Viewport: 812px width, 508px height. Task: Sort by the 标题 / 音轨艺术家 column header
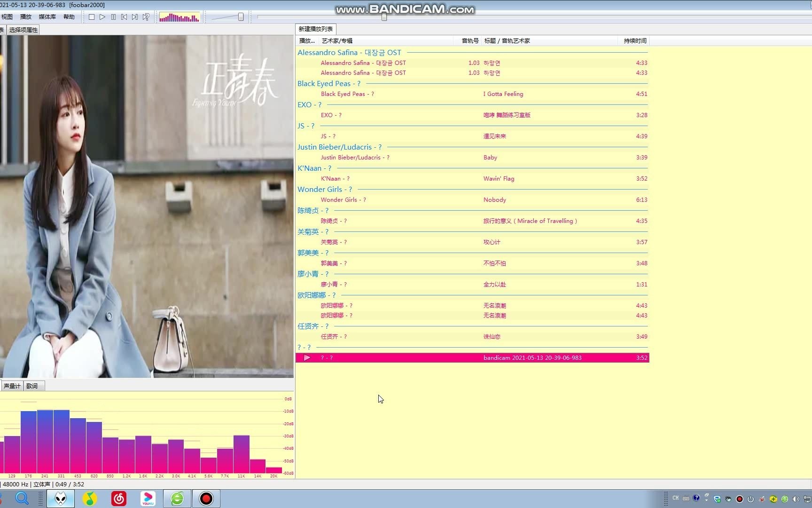point(549,41)
